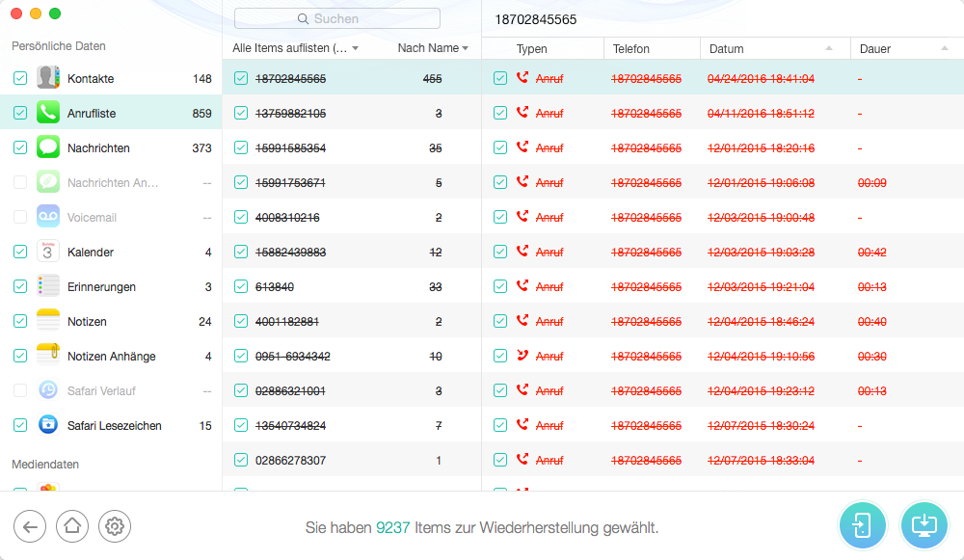
Task: Click the green Anrufliste phone icon
Action: coord(48,113)
